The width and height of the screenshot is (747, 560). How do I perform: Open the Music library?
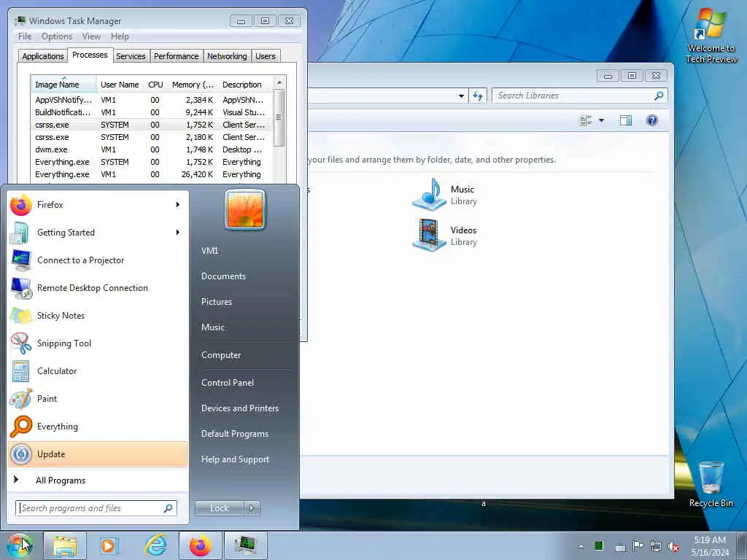444,195
